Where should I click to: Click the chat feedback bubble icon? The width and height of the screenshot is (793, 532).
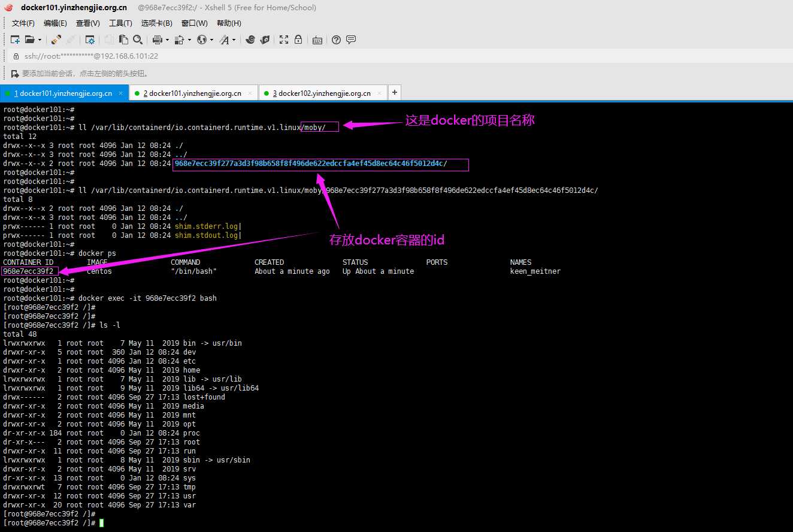(351, 40)
